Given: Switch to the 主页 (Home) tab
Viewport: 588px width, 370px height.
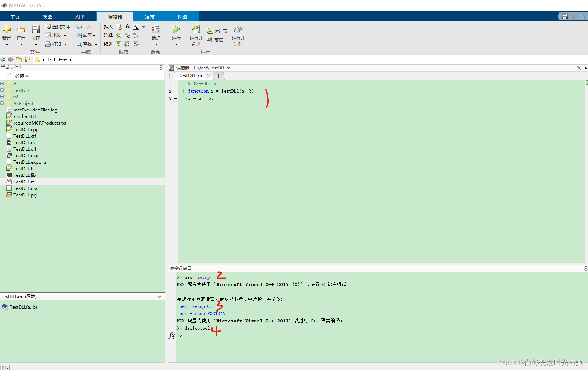Looking at the screenshot, I should (x=15, y=17).
